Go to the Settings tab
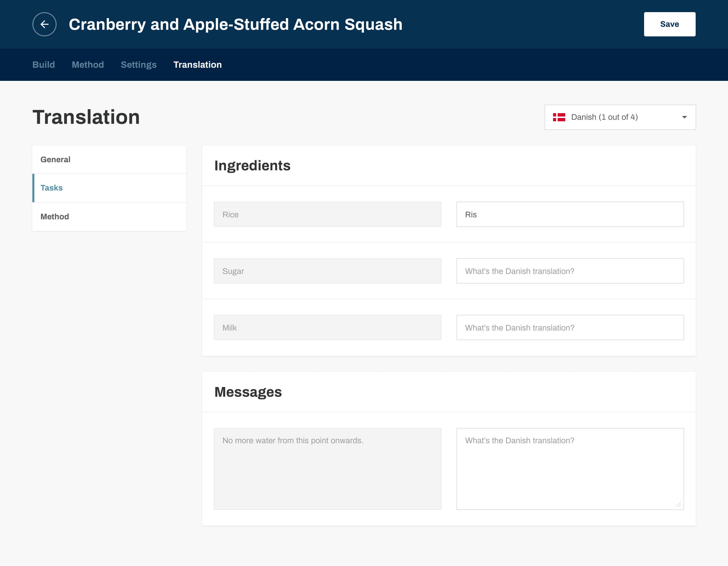 (x=139, y=65)
